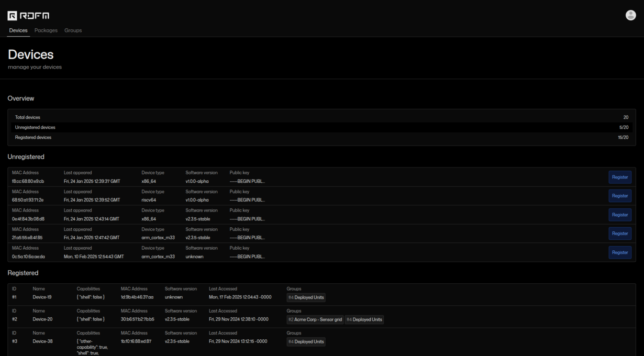Switch to the Packages tab

click(x=46, y=30)
